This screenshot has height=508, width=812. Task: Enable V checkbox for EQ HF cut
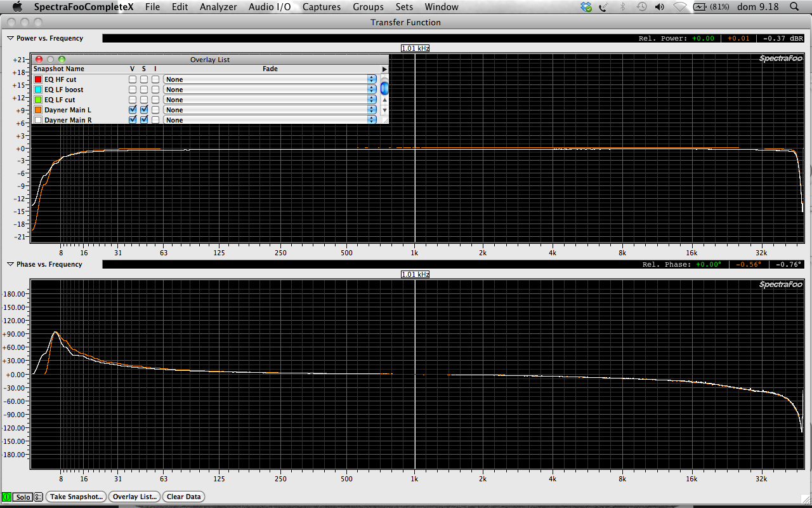(x=133, y=79)
